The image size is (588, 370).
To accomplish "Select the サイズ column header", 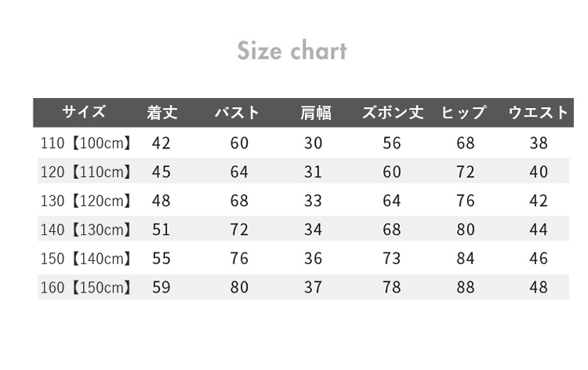I will click(x=84, y=112).
